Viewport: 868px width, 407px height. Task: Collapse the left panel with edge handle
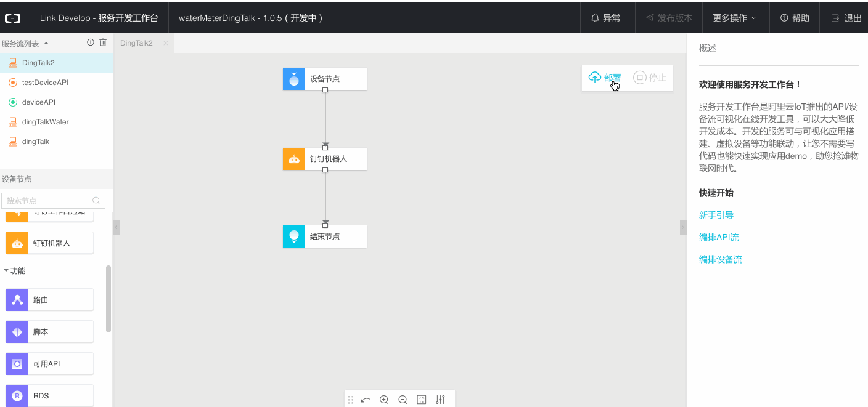[x=116, y=228]
